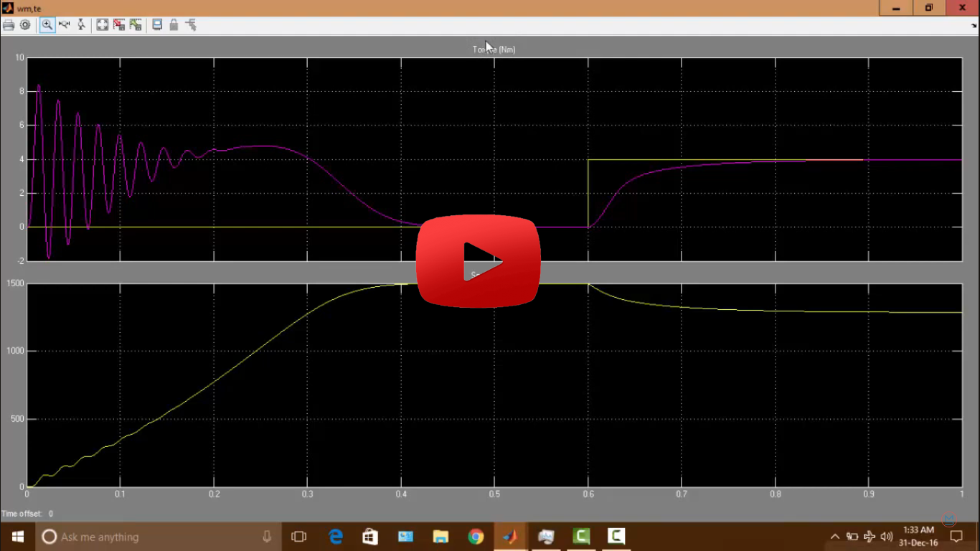Save current axes settings
The height and width of the screenshot is (551, 980).
click(x=119, y=25)
